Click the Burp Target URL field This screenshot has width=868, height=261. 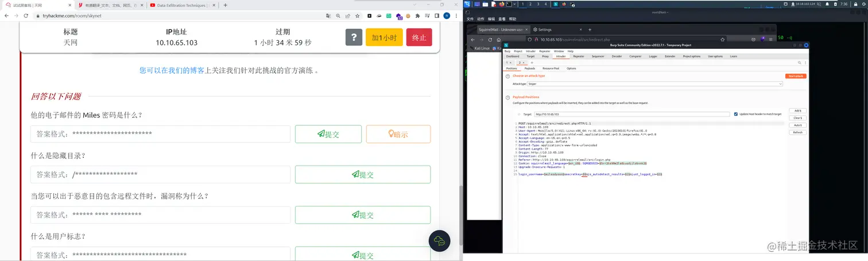(x=632, y=114)
